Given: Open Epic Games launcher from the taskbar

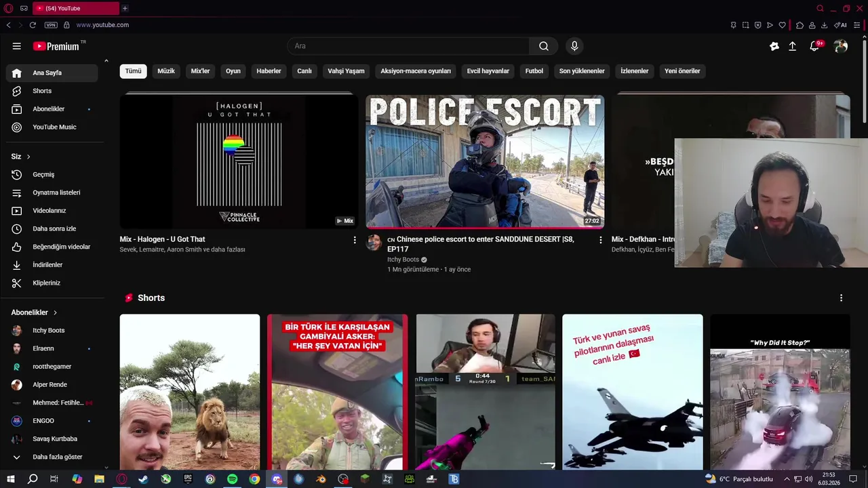Looking at the screenshot, I should [188, 479].
